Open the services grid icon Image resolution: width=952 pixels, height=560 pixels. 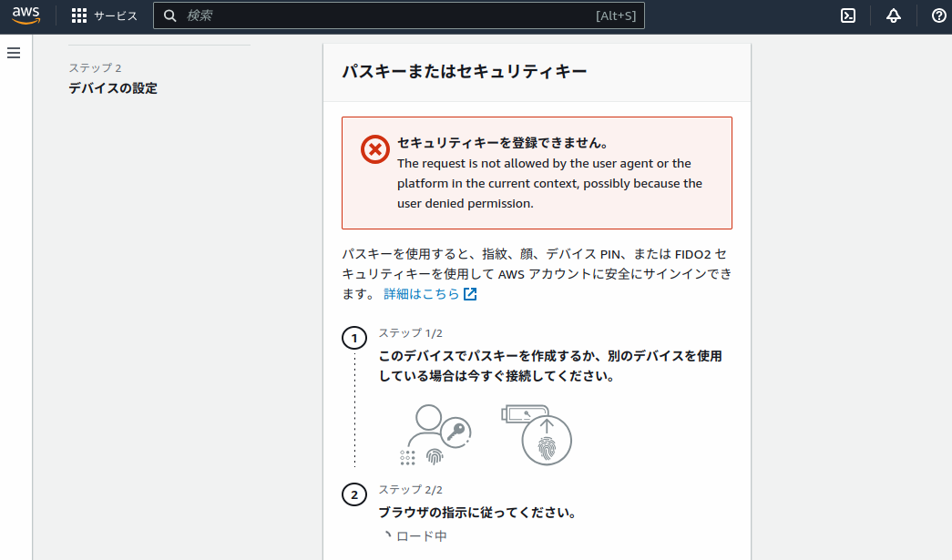79,15
